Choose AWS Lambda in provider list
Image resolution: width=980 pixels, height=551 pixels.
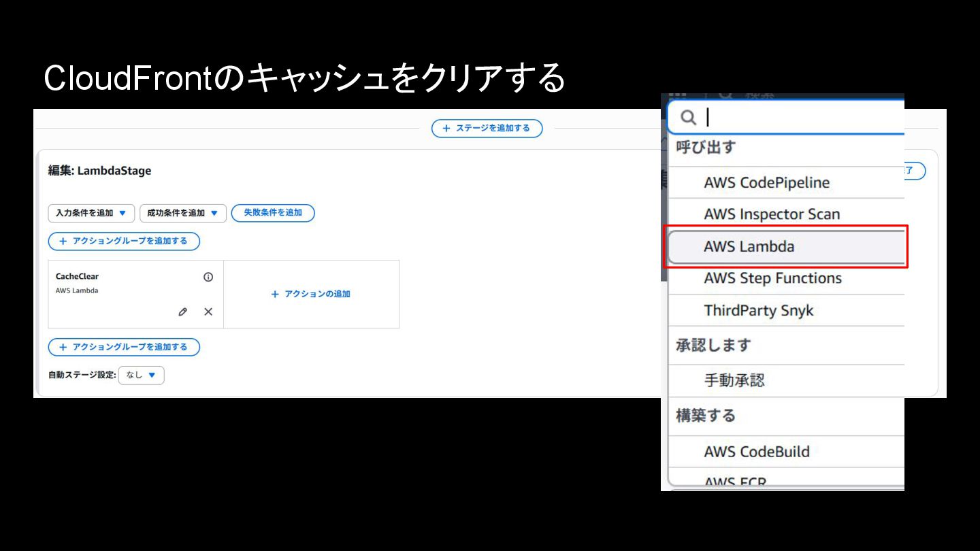[x=787, y=246]
